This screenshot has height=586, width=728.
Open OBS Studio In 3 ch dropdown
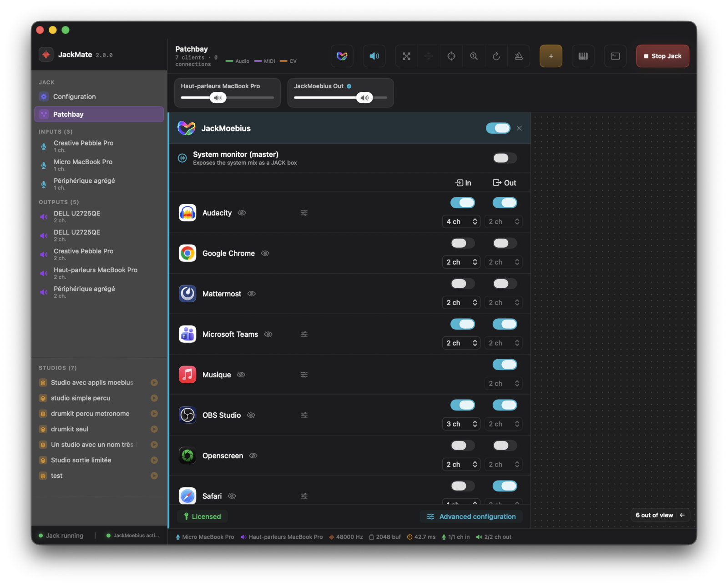pyautogui.click(x=461, y=424)
